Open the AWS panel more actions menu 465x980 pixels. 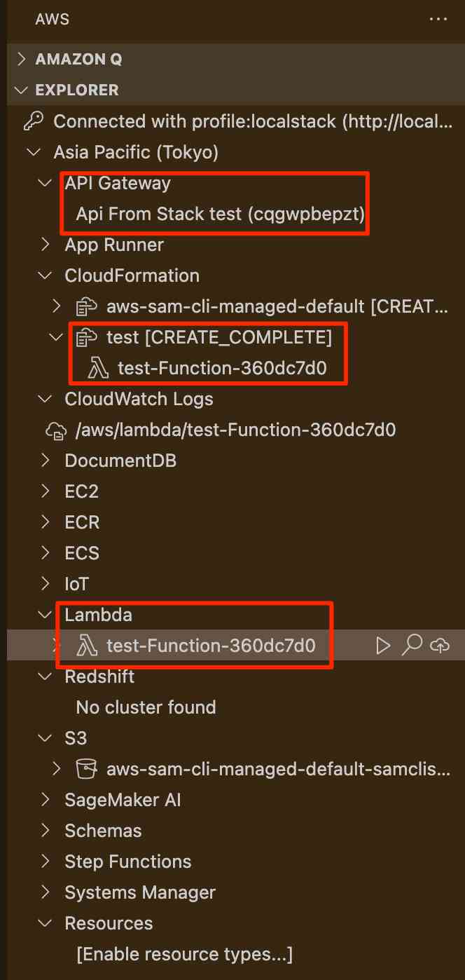(x=438, y=19)
